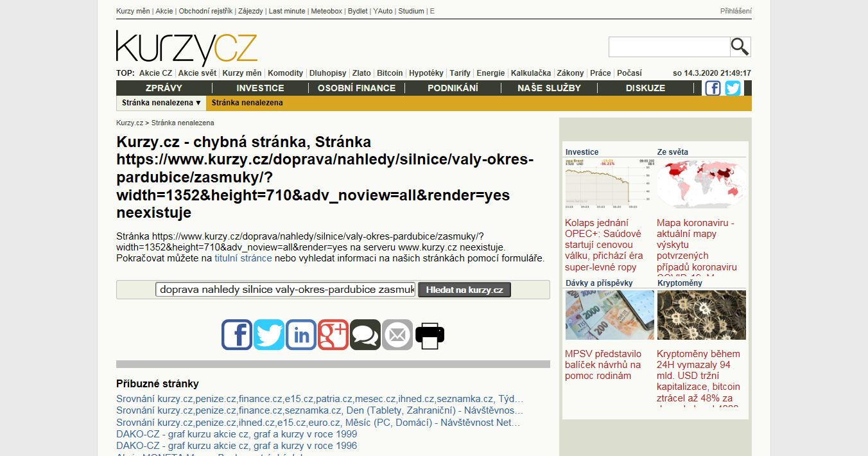Open discussion speech bubbles icon
The image size is (868, 456).
365,335
